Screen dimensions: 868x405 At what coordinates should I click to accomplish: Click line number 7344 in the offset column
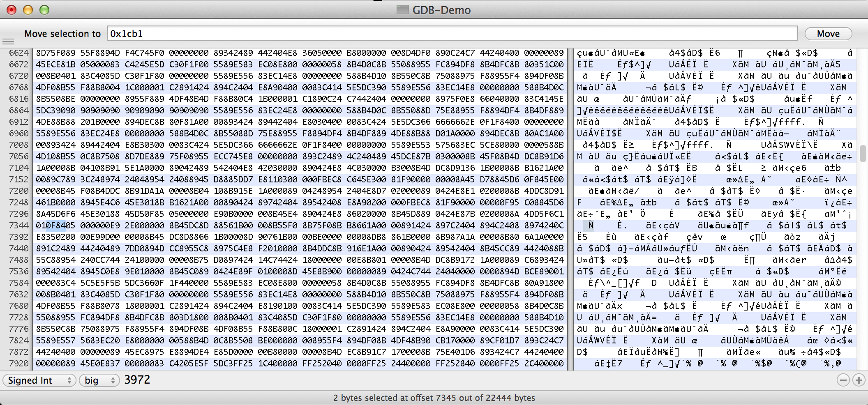click(x=19, y=226)
